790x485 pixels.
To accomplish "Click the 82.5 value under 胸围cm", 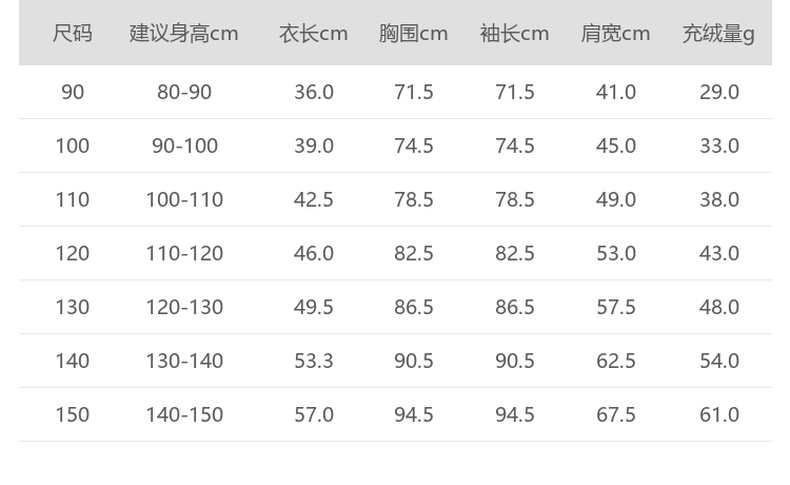I will [x=413, y=254].
